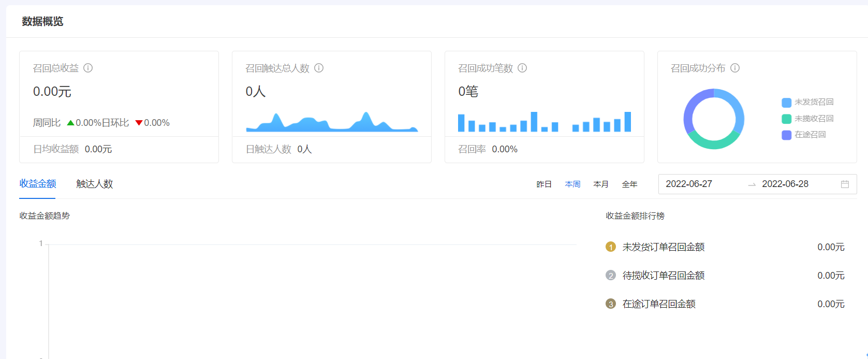Click the green up arrow by 周同比
The width and height of the screenshot is (868, 359).
(x=70, y=123)
